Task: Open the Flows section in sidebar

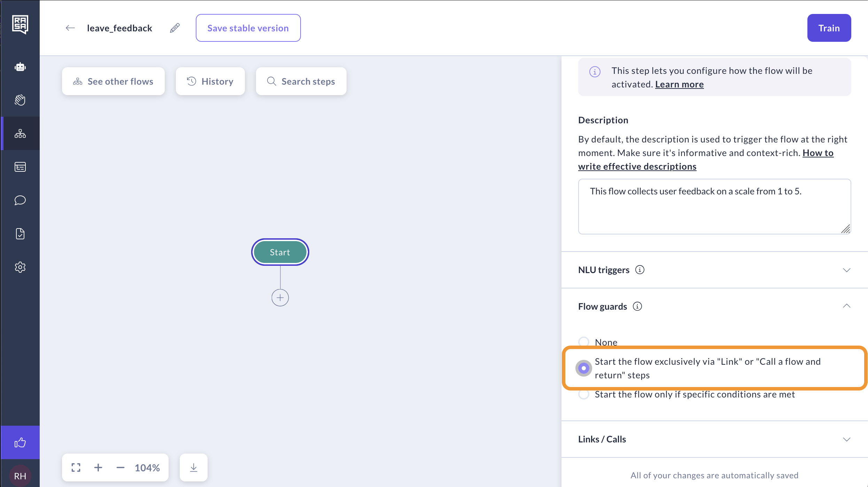Action: [x=20, y=133]
